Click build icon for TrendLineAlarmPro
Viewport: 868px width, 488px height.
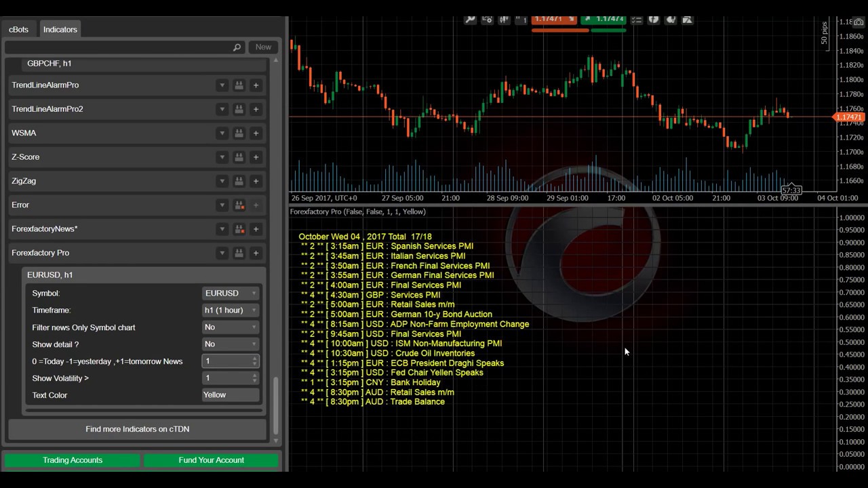pos(239,85)
